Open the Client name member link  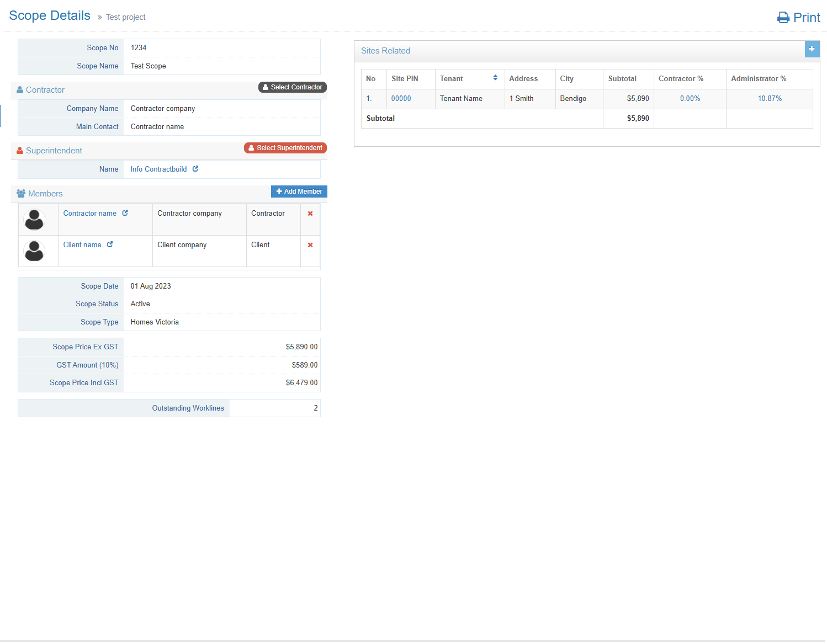coord(82,245)
